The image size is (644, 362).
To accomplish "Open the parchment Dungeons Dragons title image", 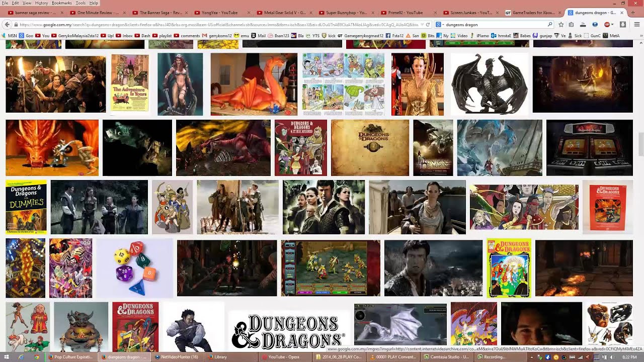I will pyautogui.click(x=370, y=148).
